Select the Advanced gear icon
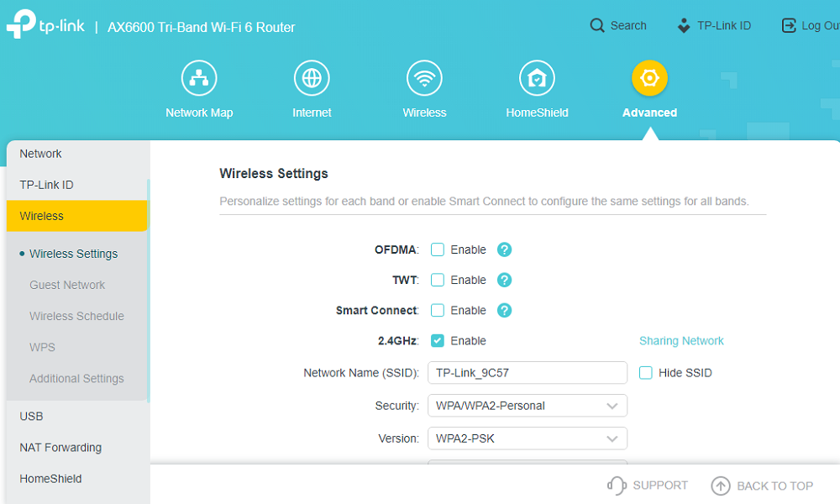The height and width of the screenshot is (504, 840). [649, 78]
